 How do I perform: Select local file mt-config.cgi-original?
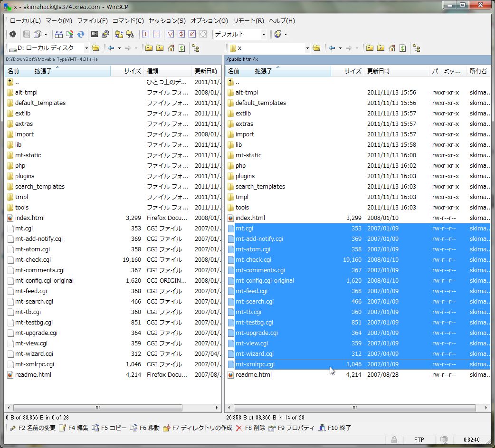coord(44,281)
